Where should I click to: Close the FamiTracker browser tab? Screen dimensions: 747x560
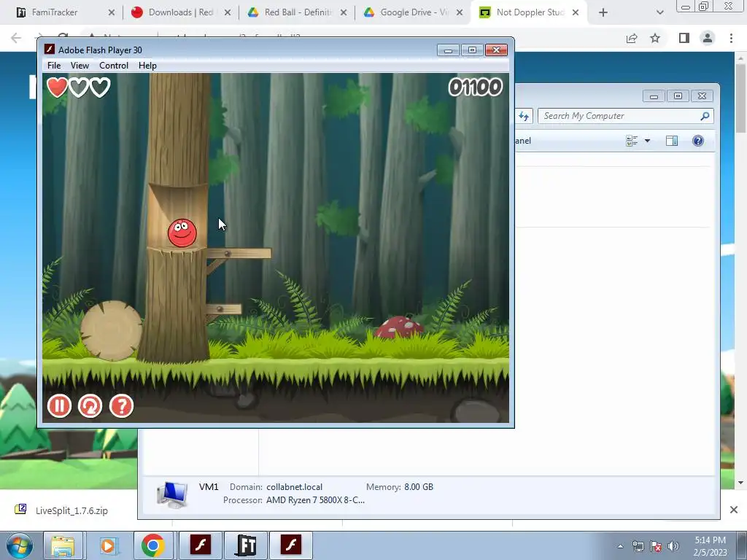click(112, 12)
